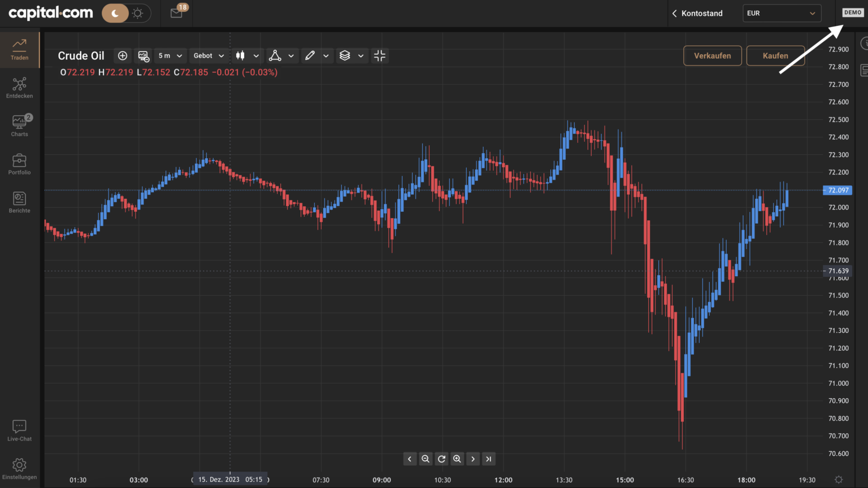Expand the Gebot price-type dropdown
868x488 pixels.
click(x=209, y=55)
